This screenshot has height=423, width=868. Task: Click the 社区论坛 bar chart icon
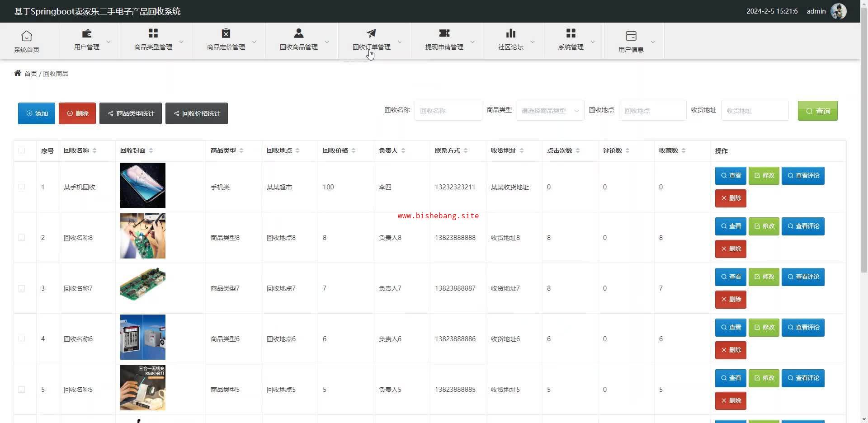pyautogui.click(x=511, y=33)
